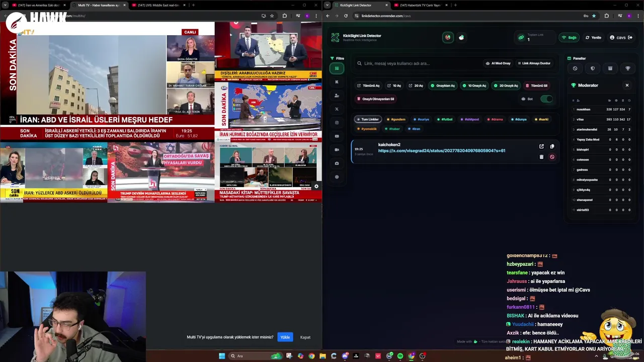Select the list view filter icon

click(337, 68)
